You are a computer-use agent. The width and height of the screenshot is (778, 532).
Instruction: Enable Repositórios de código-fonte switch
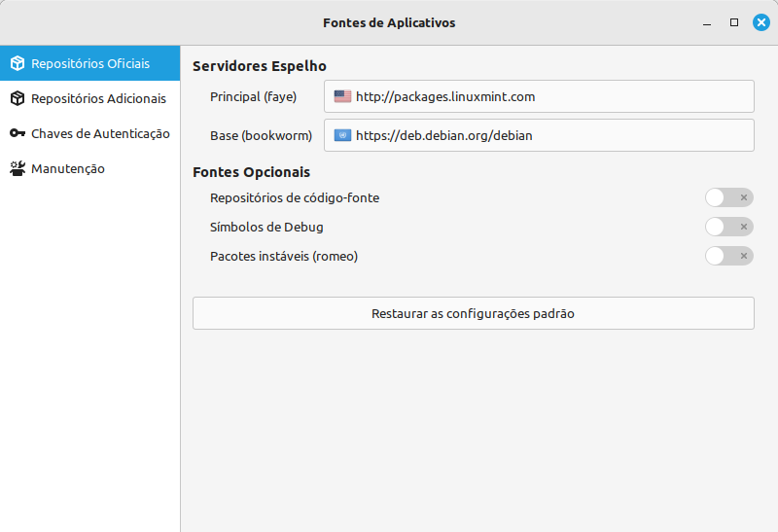click(728, 197)
